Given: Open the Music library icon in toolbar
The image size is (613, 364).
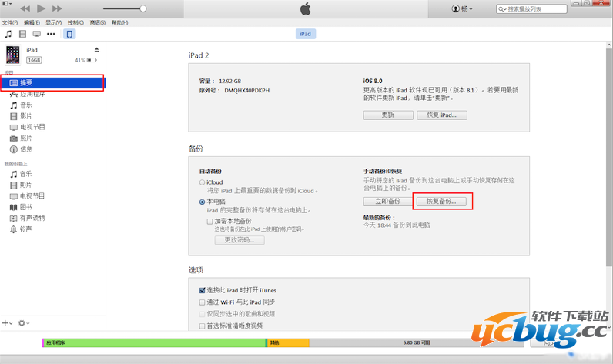Looking at the screenshot, I should 8,35.
